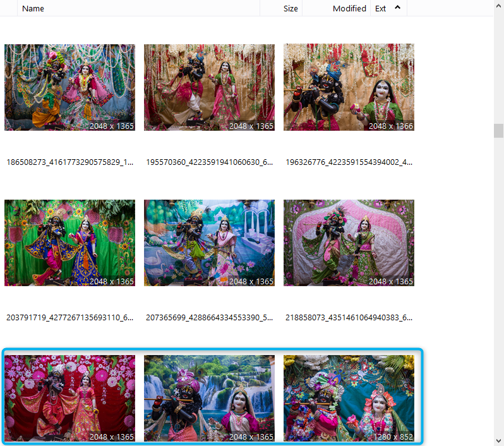This screenshot has width=504, height=446.
Task: Open the 2048 x 1366 image thumbnail
Action: click(x=349, y=87)
